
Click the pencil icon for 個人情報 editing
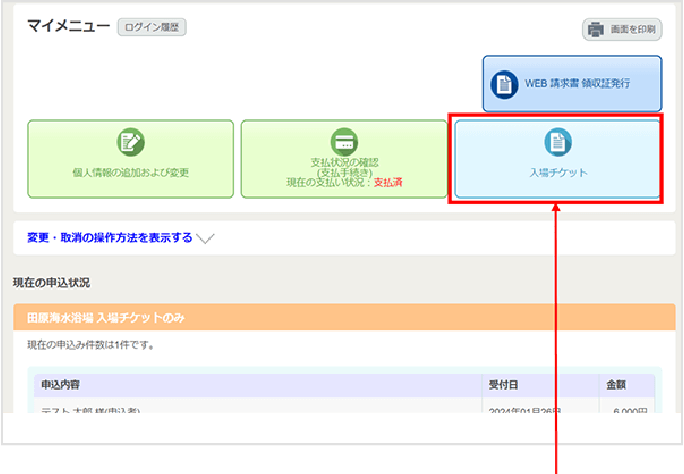(131, 142)
